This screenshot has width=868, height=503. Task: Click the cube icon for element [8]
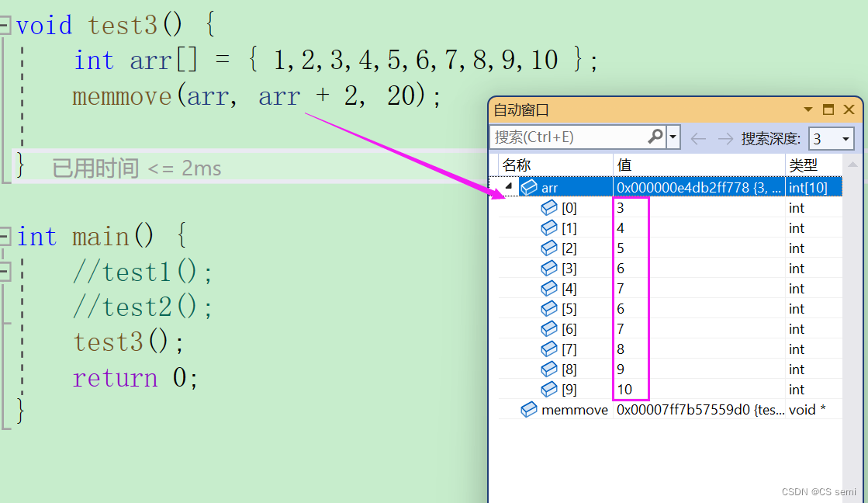[548, 369]
